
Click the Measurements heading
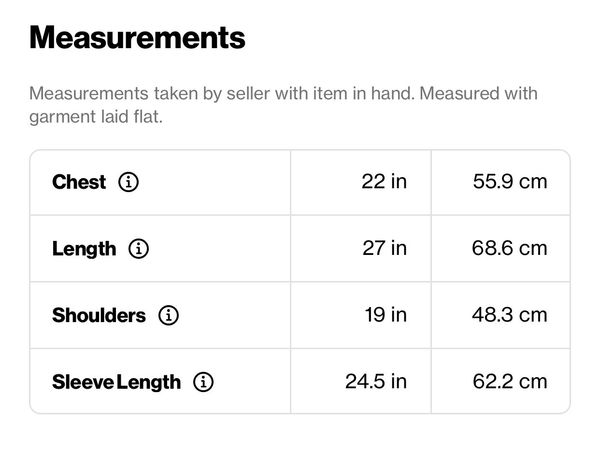[x=137, y=38]
